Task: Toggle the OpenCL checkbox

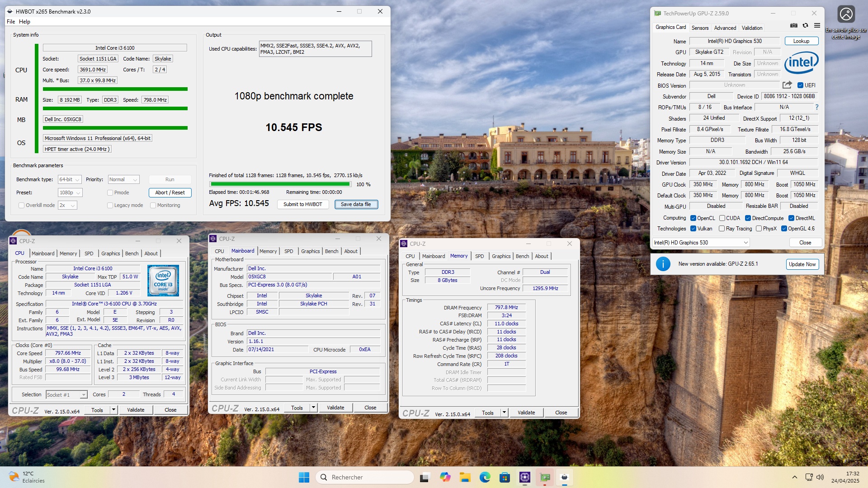Action: click(x=693, y=218)
